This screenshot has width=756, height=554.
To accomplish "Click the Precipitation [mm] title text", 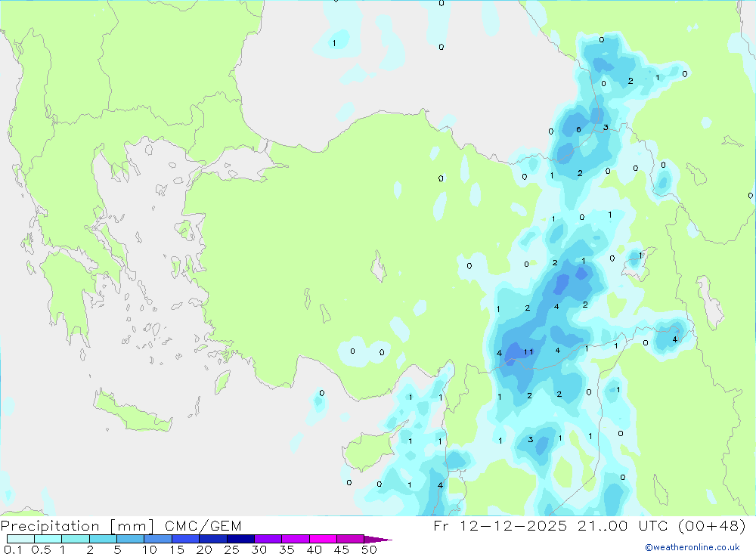I will (x=77, y=526).
